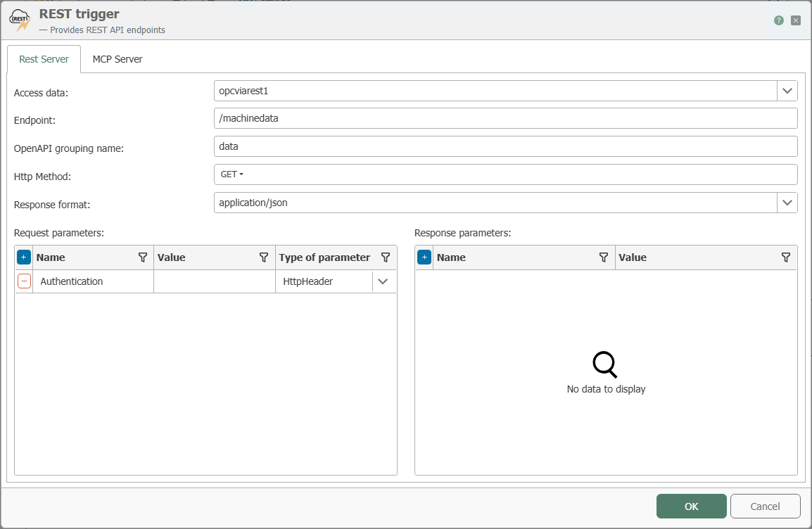Add a new request parameter row
Viewport: 812px width, 529px height.
pos(24,257)
